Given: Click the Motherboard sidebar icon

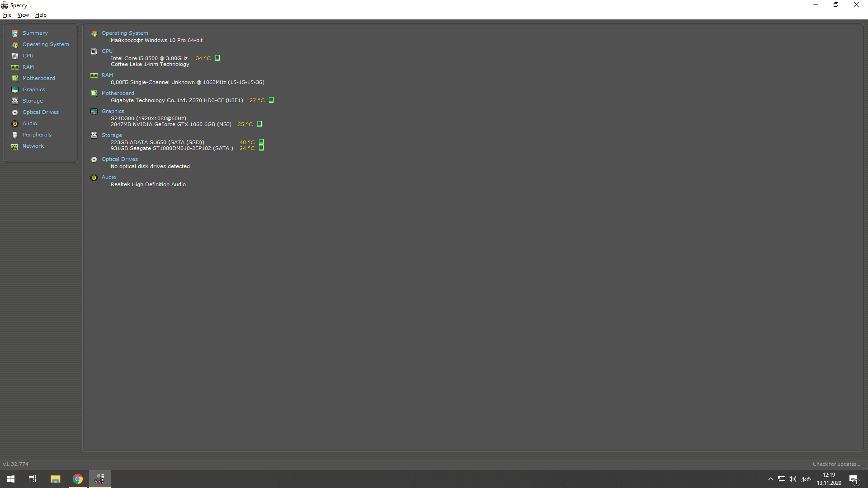Looking at the screenshot, I should point(15,78).
